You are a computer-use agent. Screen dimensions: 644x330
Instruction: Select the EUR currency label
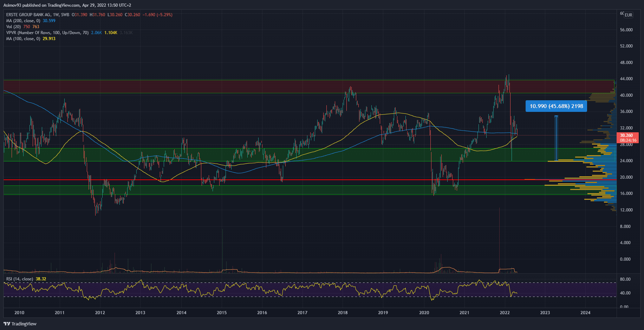pyautogui.click(x=628, y=15)
